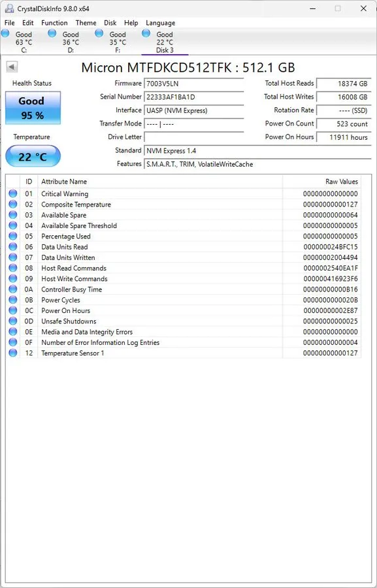377x588 pixels.
Task: Click the Standard field NVM Express 1.4
Action: 257,151
